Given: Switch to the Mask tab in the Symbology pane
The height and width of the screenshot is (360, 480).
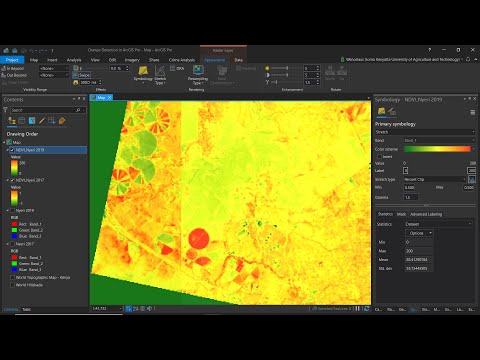Looking at the screenshot, I should click(401, 214).
